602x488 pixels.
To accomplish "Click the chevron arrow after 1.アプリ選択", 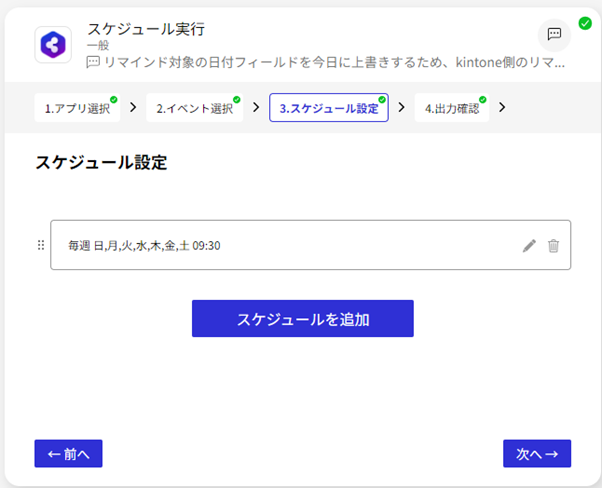I will coord(133,107).
